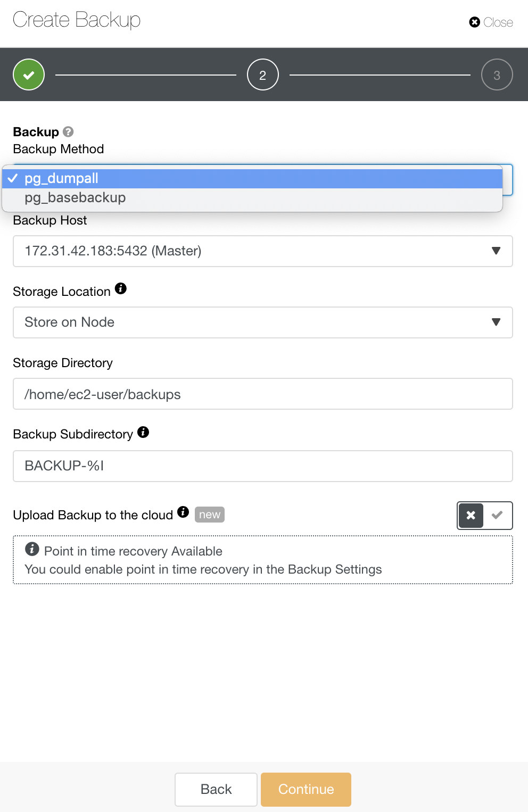Screen dimensions: 528x812
Task: Enable cloud upload with the checkmark toggle
Action: [497, 515]
